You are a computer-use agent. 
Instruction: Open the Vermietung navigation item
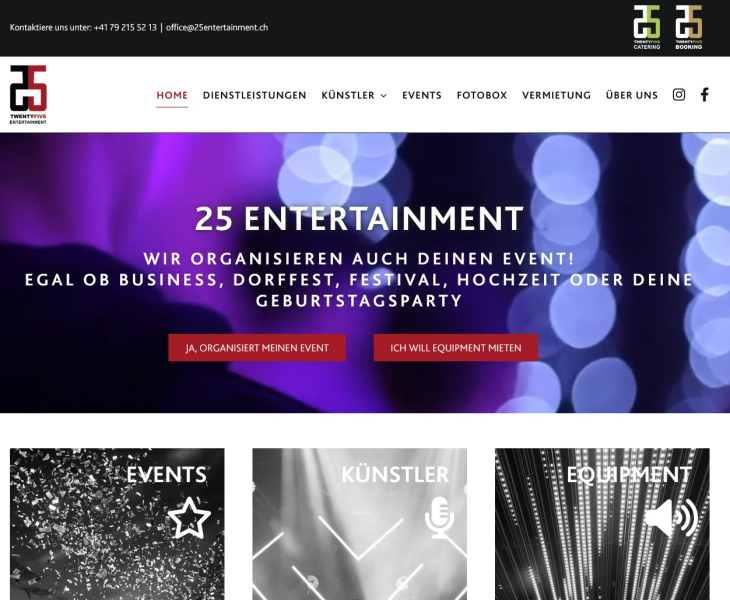pos(556,95)
